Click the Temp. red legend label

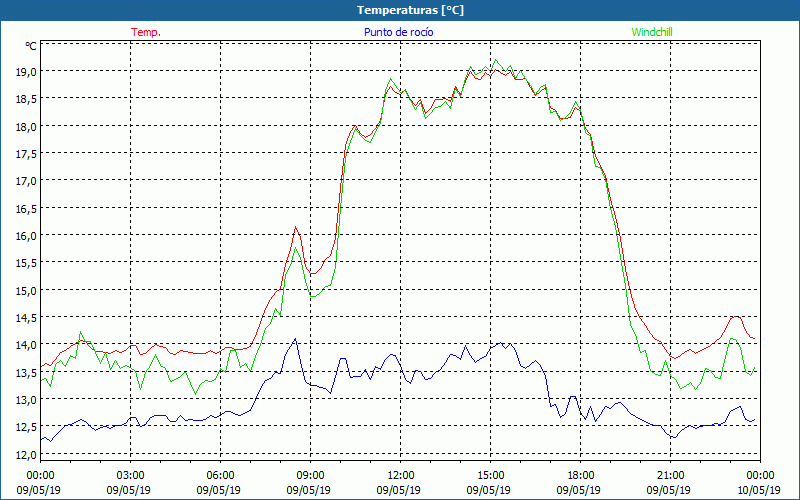click(x=146, y=32)
